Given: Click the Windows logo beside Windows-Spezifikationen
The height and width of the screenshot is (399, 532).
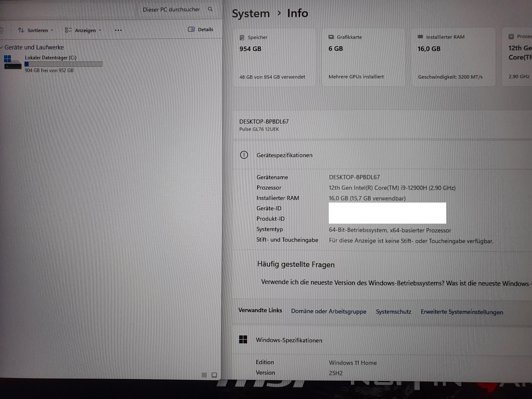Looking at the screenshot, I should [x=243, y=339].
